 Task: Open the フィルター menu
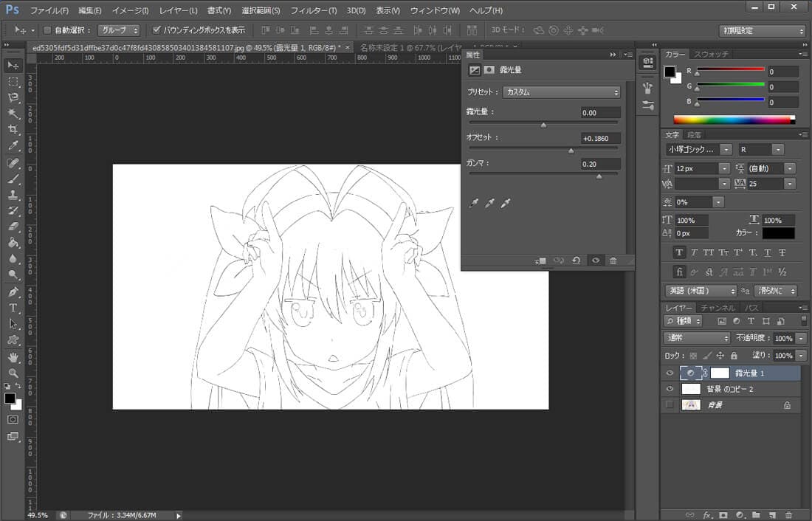(313, 10)
